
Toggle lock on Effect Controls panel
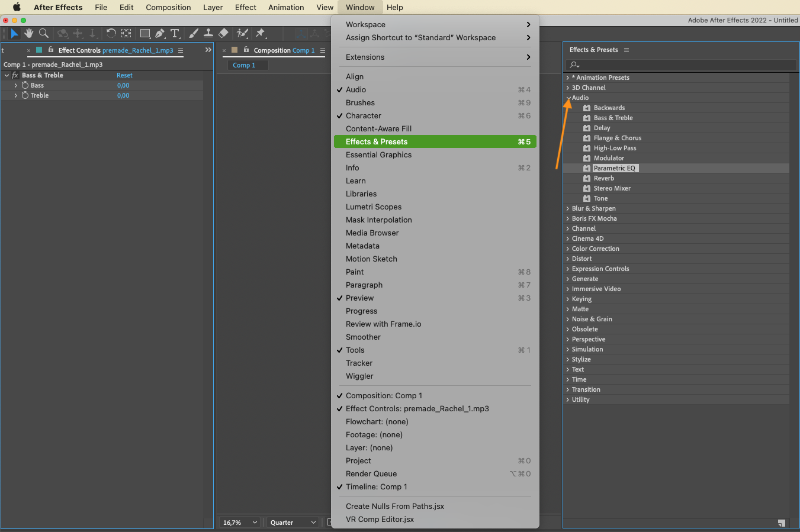coord(51,50)
